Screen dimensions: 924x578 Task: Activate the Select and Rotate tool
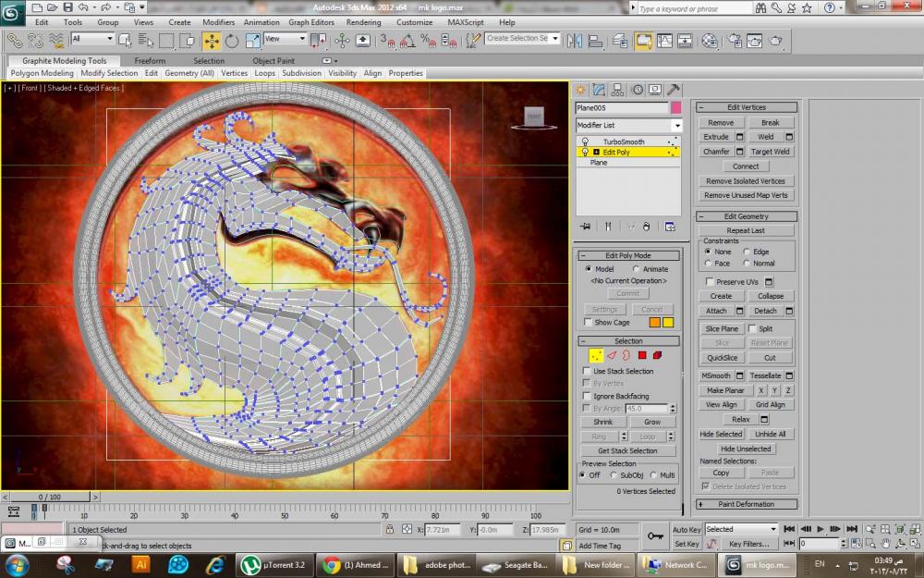232,41
